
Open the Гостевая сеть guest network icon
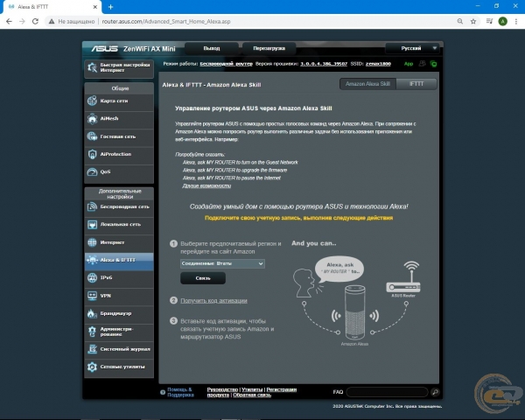92,136
